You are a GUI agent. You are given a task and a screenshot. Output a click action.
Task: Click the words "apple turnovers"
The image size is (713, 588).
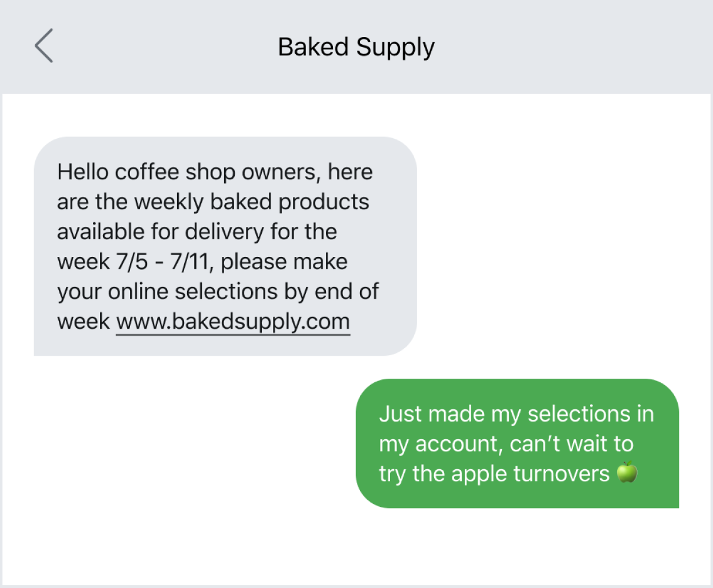pyautogui.click(x=530, y=474)
